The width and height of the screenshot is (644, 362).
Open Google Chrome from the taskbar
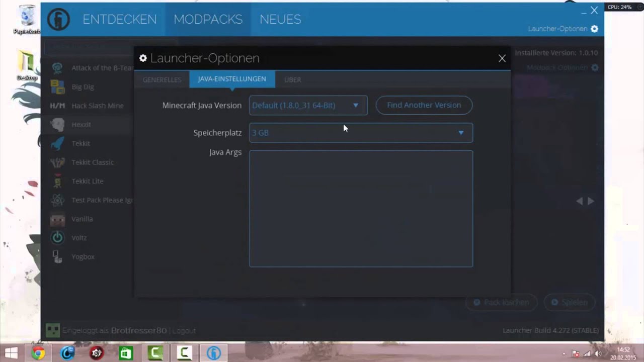click(38, 353)
